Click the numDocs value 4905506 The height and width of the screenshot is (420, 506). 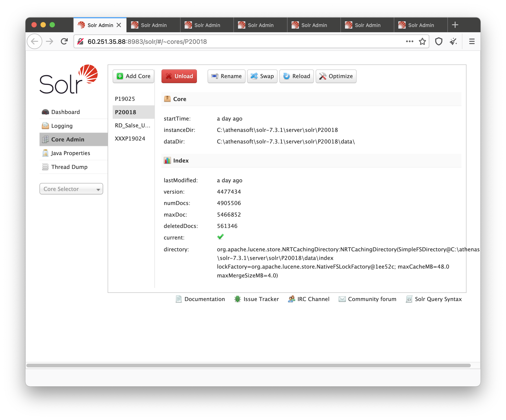229,203
